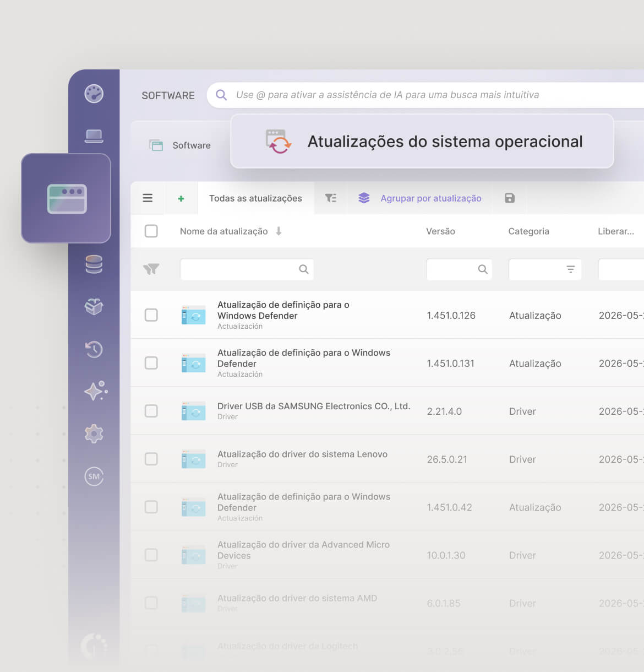The width and height of the screenshot is (644, 672).
Task: Open the Categoria filter dropdown
Action: pyautogui.click(x=545, y=269)
